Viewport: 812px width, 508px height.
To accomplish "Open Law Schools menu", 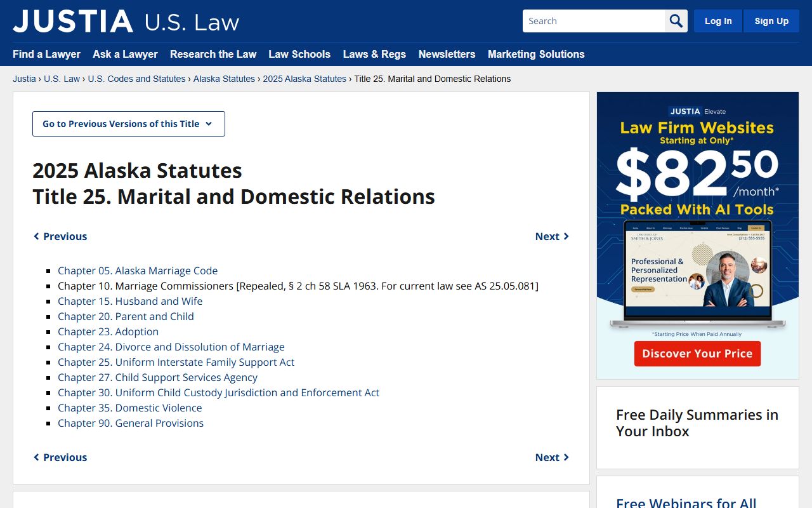I will (299, 54).
